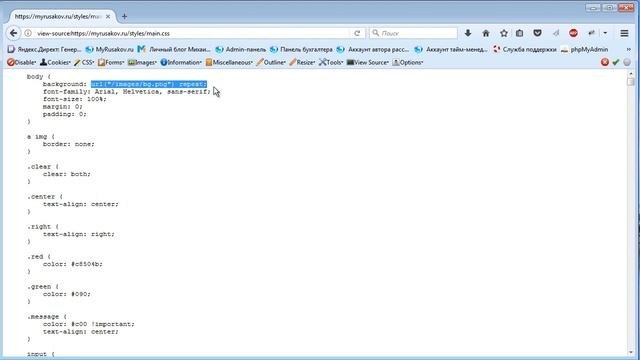Send tab to device paper plane icon
This screenshot has width=640, height=360.
coord(556,33)
